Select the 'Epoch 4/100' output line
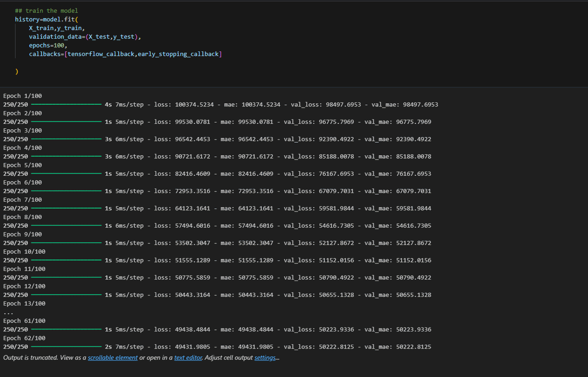Image resolution: width=588 pixels, height=377 pixels. click(23, 148)
